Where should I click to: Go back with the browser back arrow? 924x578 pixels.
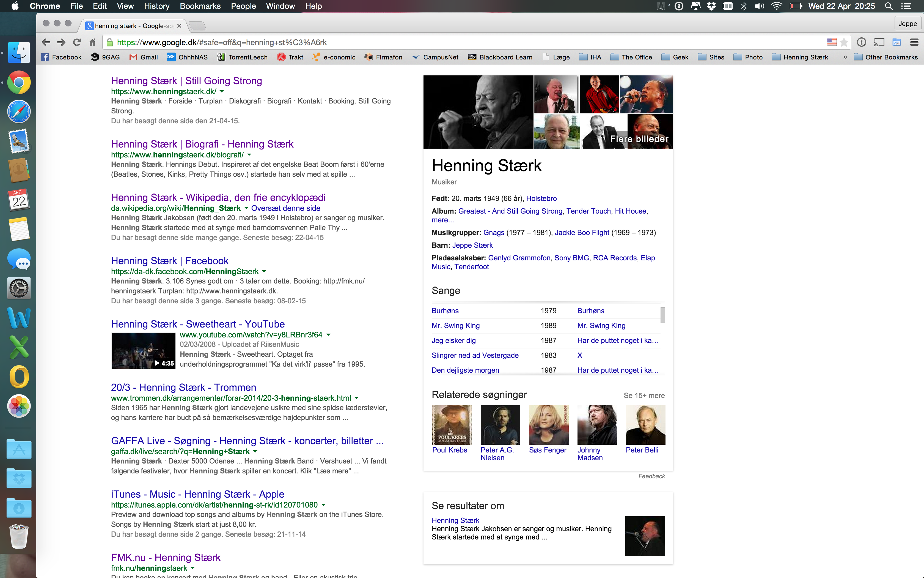(46, 42)
